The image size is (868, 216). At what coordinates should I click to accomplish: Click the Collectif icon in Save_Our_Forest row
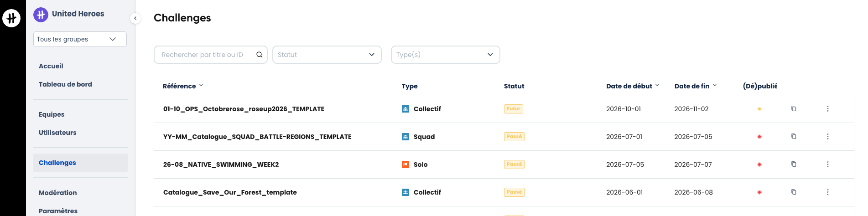tap(405, 192)
